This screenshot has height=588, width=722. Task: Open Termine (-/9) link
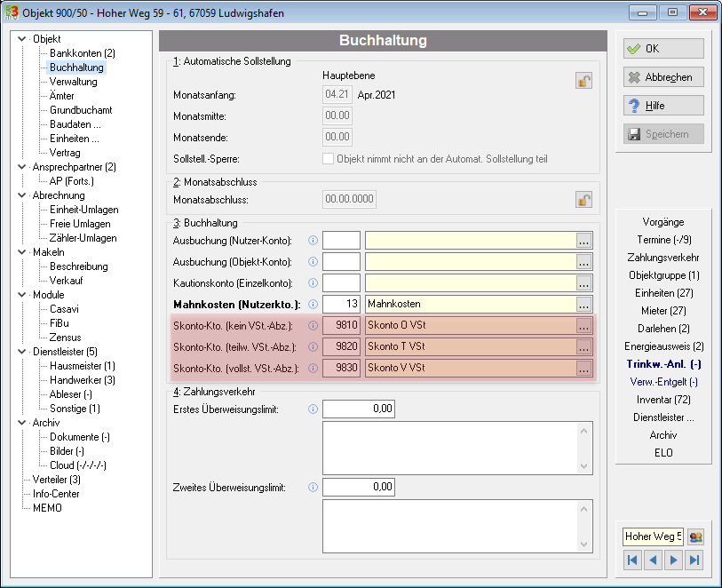(x=663, y=240)
